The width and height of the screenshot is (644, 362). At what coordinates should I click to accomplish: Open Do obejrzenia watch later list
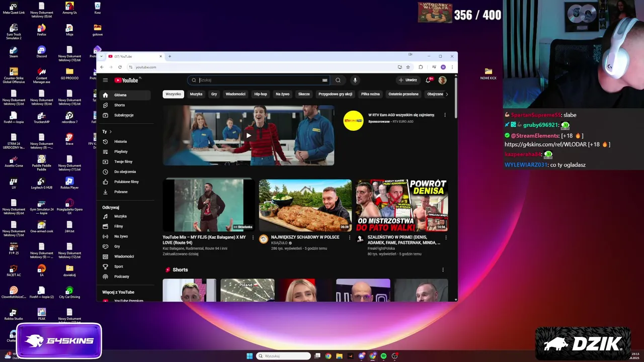pos(126,171)
